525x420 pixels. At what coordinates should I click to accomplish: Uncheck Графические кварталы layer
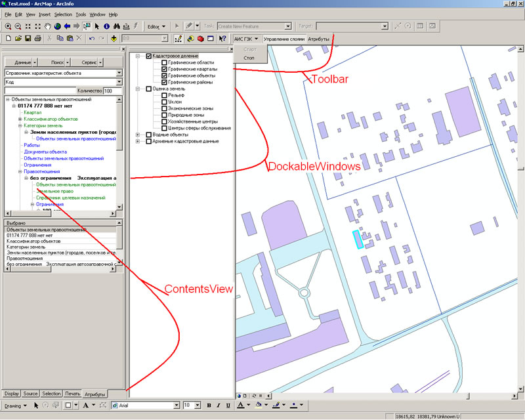click(164, 69)
